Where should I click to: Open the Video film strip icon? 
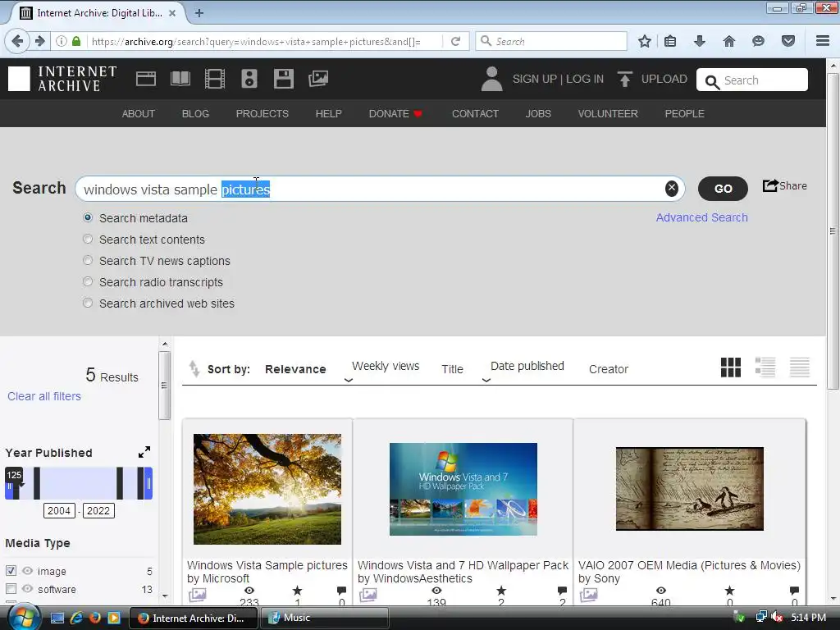coord(215,79)
